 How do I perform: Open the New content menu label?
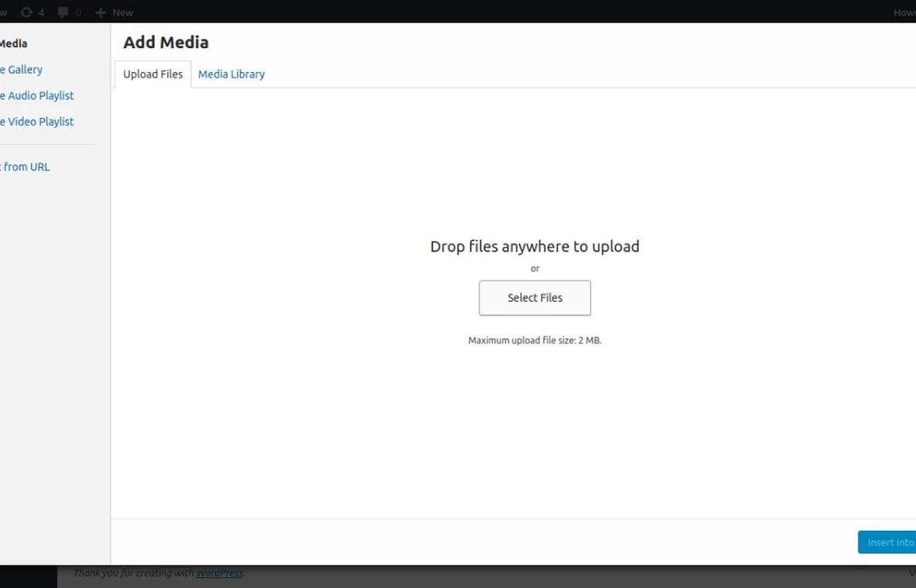(x=122, y=12)
